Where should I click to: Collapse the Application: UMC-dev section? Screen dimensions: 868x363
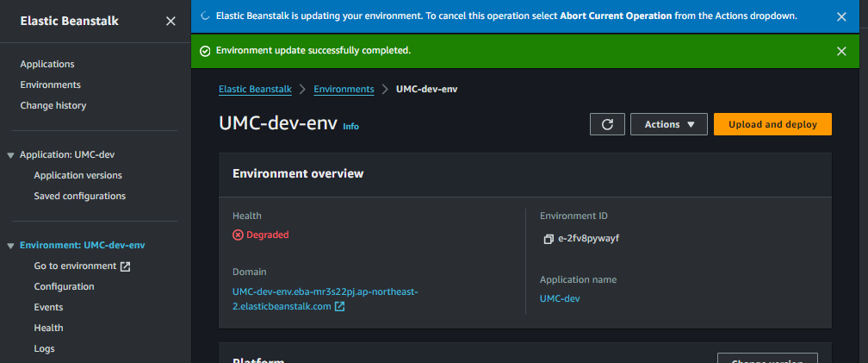coord(10,155)
